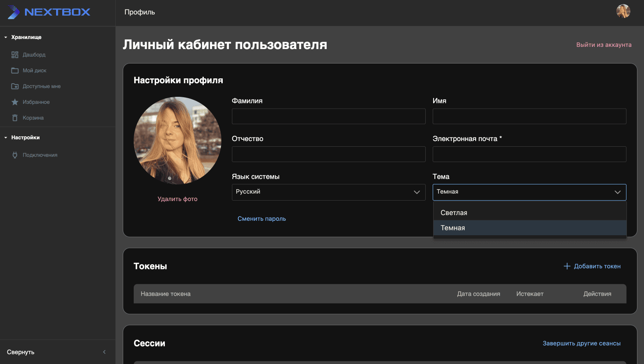Collapse the Хранилище sidebar section
644x364 pixels.
coord(6,38)
